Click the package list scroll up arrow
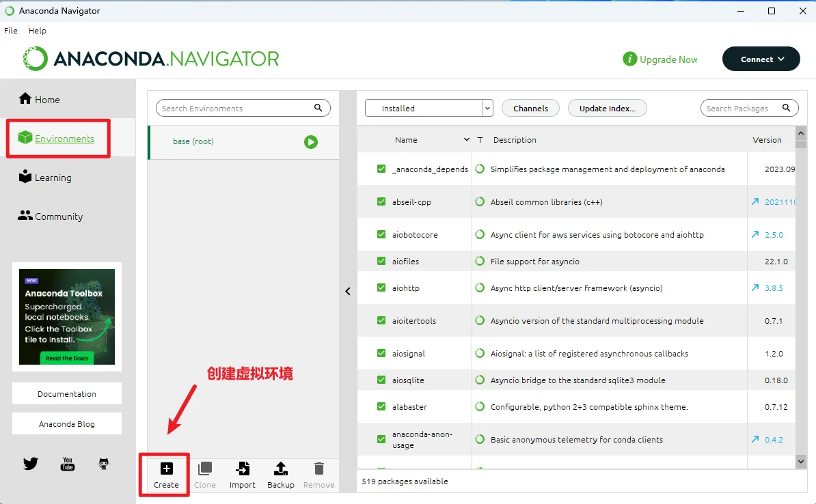Screen dimensions: 816x504 pyautogui.click(x=801, y=132)
